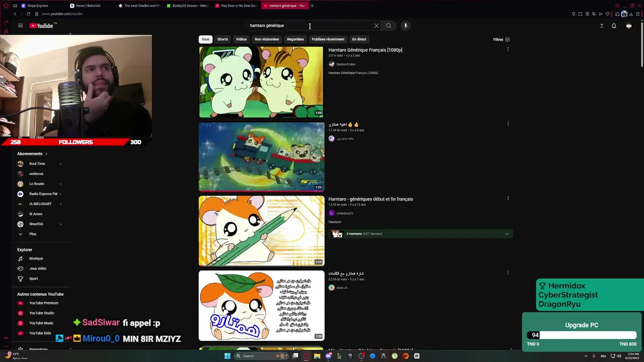Expand the 4 moments chapter chevron
The height and width of the screenshot is (362, 644).
[507, 234]
